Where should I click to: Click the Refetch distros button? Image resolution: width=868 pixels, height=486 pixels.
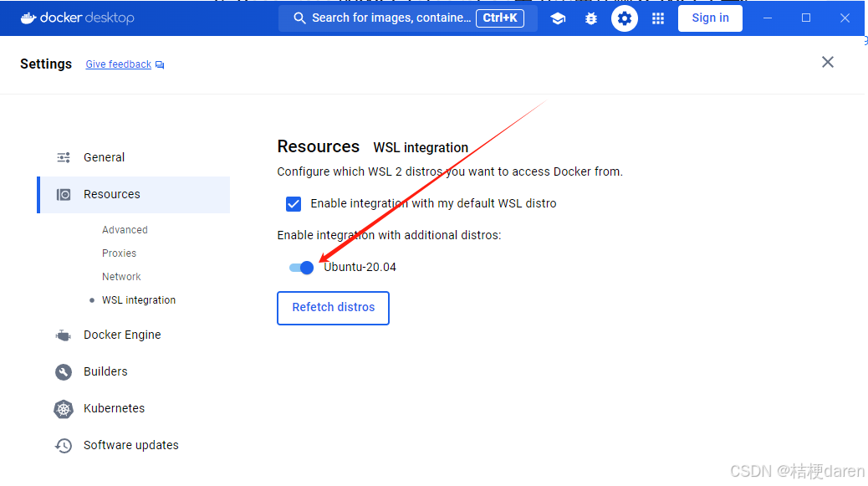[334, 308]
